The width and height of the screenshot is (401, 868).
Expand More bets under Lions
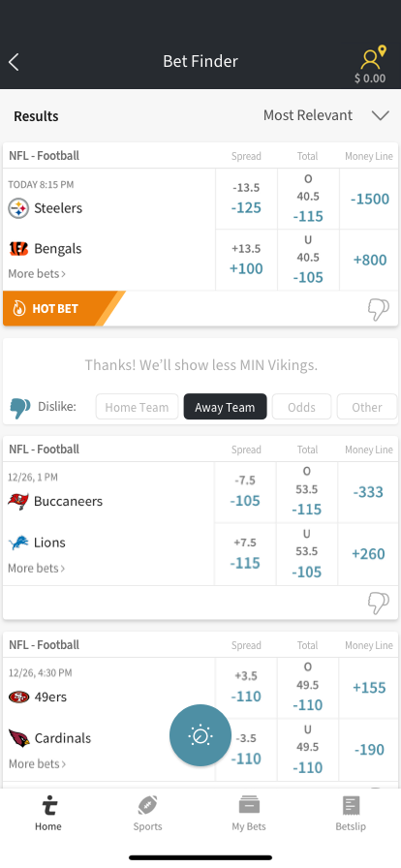coord(37,568)
